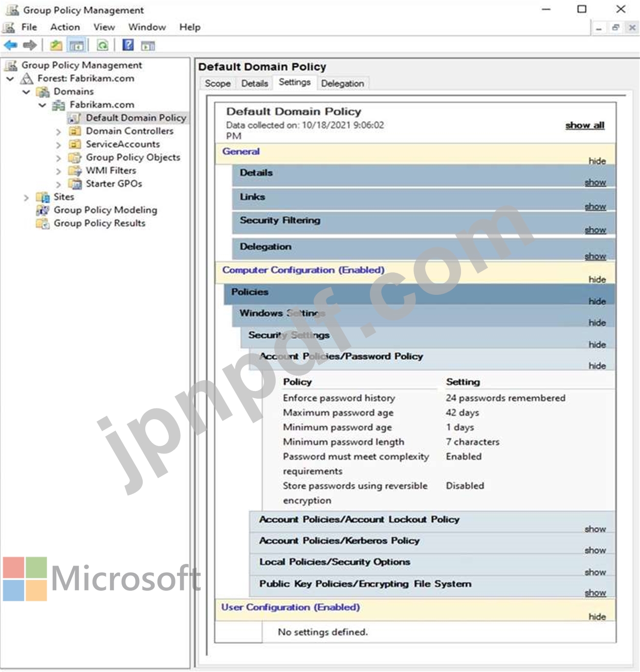
Task: Hide the Windows Settings section
Action: [x=597, y=323]
